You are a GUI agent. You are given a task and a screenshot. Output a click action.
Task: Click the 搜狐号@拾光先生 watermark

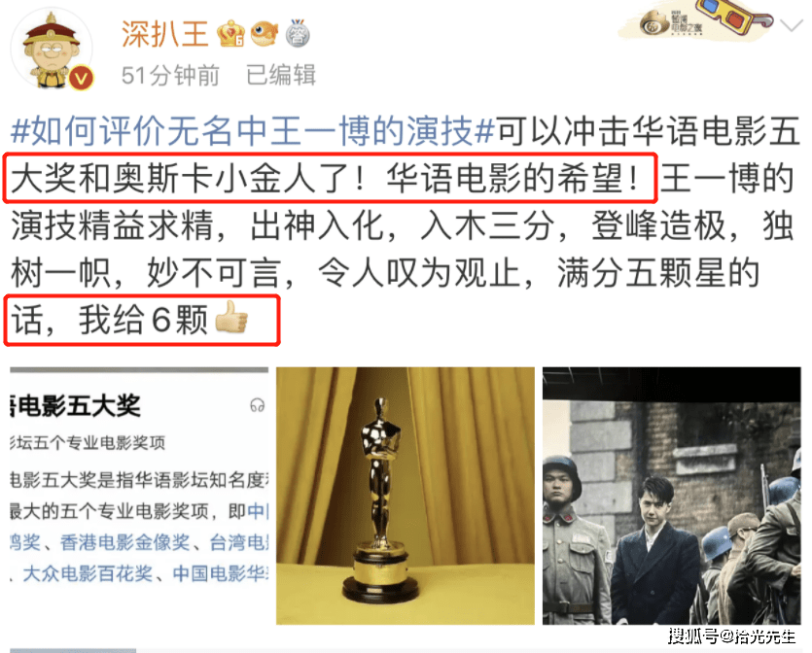pos(731,636)
